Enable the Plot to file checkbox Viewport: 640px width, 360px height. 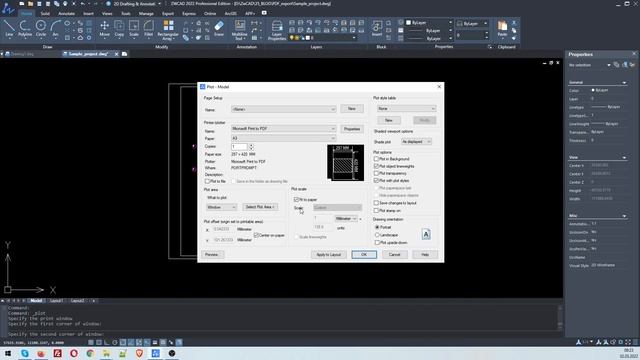click(x=207, y=181)
